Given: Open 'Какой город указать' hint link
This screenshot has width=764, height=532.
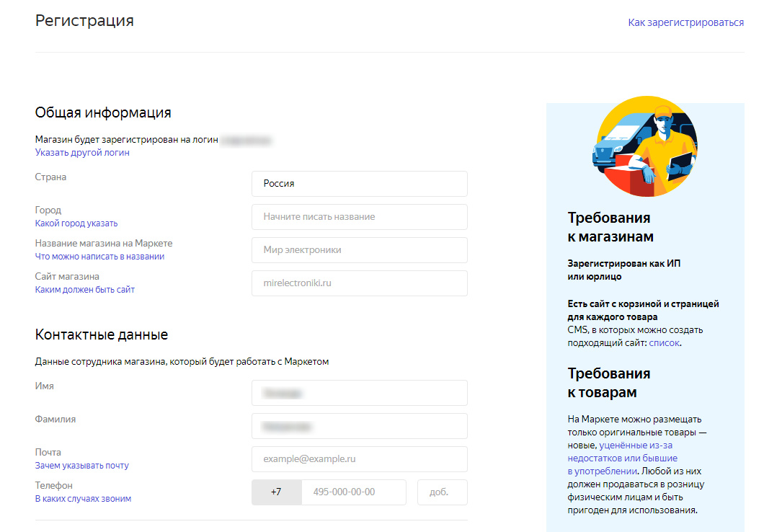Looking at the screenshot, I should (x=76, y=223).
